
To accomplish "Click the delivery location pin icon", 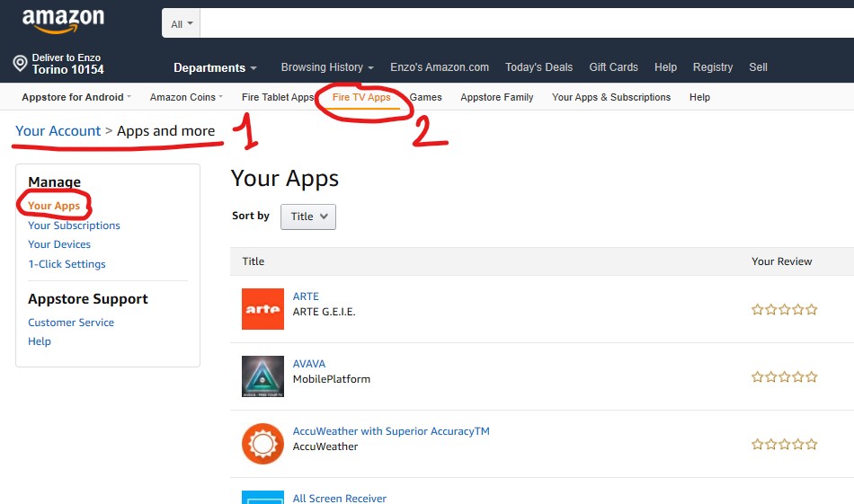I will [x=20, y=64].
